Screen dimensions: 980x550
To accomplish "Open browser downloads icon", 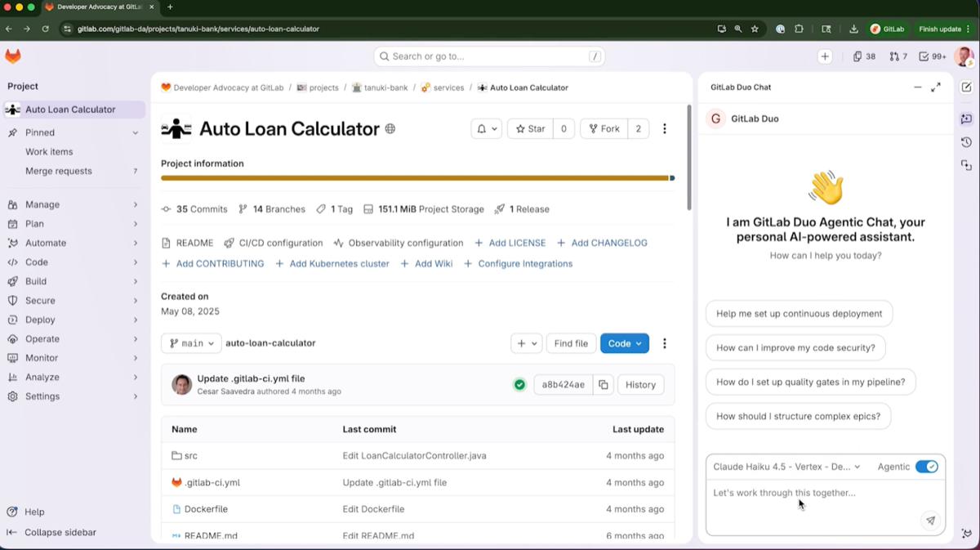I will click(x=853, y=29).
